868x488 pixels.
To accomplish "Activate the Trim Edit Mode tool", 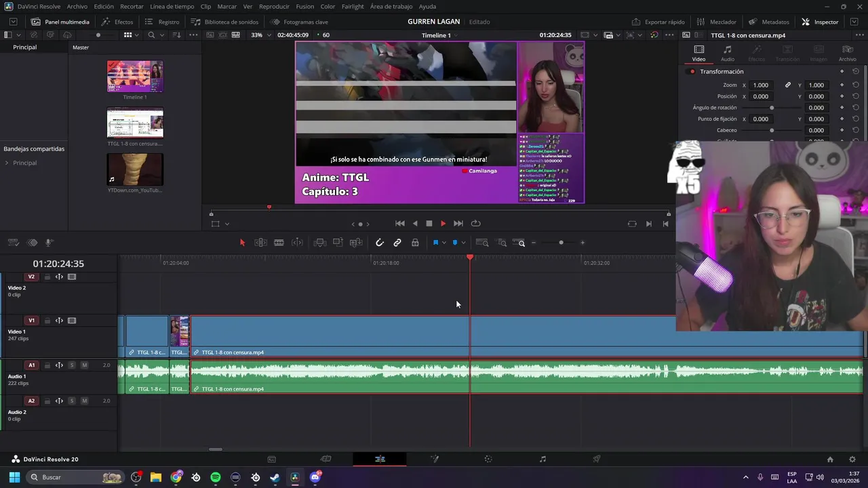I will click(260, 243).
